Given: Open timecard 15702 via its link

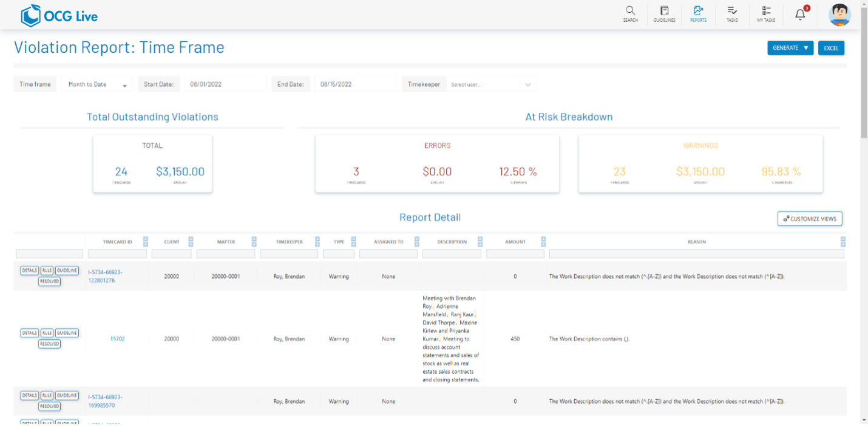Looking at the screenshot, I should pyautogui.click(x=118, y=339).
